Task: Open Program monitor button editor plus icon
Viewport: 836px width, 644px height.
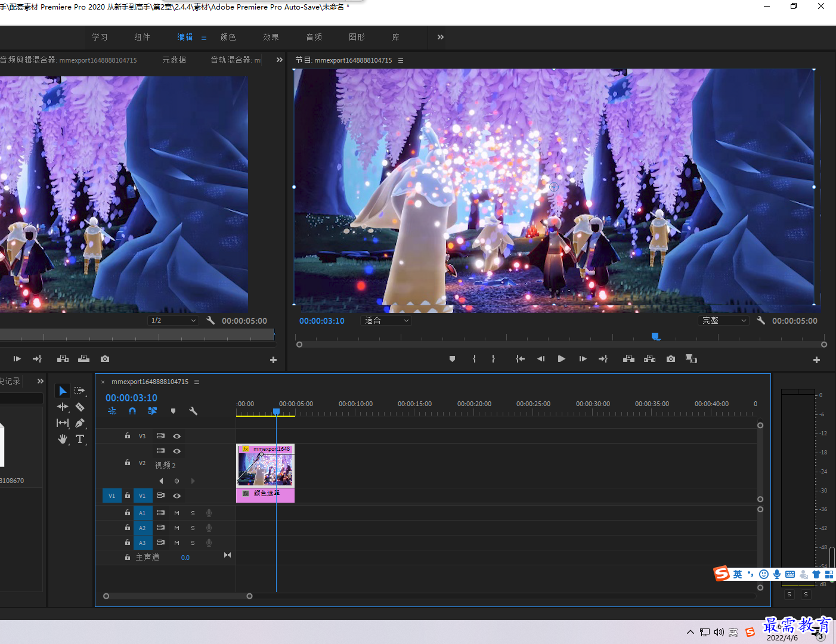Action: point(816,360)
